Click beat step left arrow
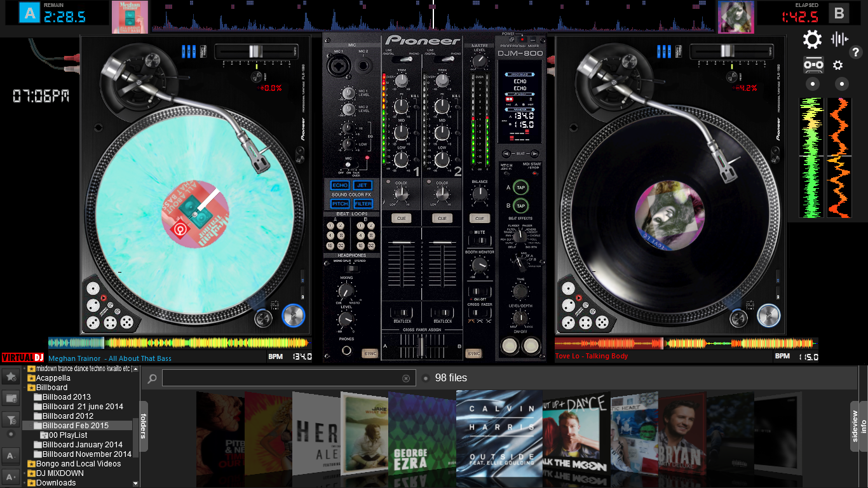The width and height of the screenshot is (868, 488). pyautogui.click(x=506, y=154)
